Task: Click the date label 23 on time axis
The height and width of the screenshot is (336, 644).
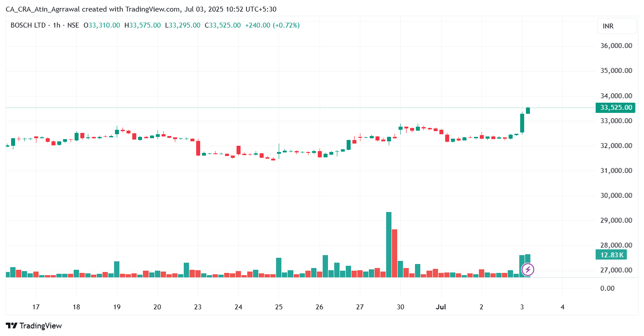Action: pyautogui.click(x=198, y=307)
